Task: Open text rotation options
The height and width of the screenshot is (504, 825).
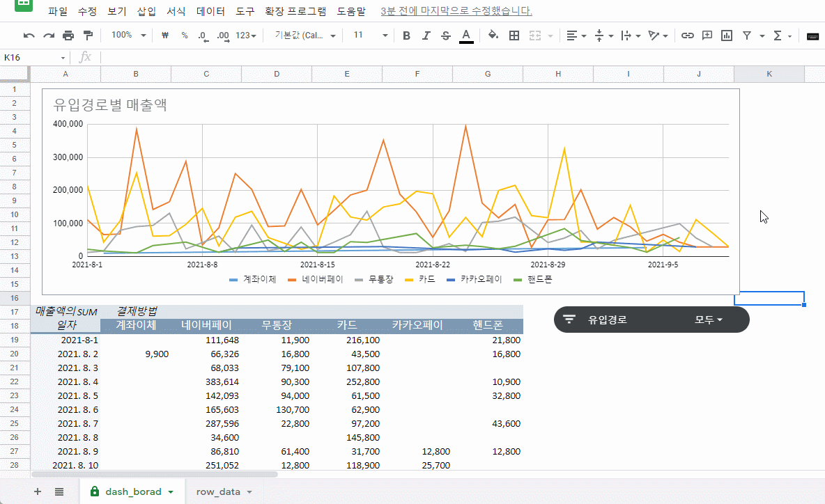Action: 658,36
